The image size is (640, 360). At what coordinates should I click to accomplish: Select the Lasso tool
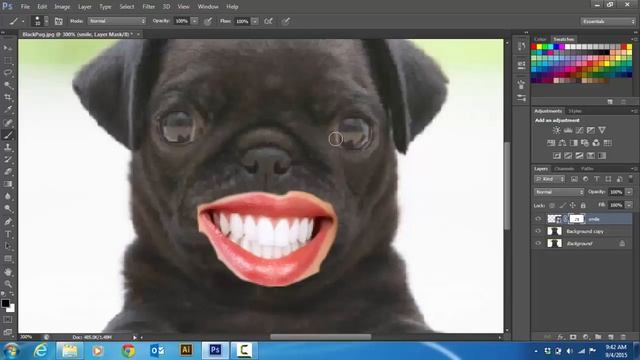(x=8, y=73)
